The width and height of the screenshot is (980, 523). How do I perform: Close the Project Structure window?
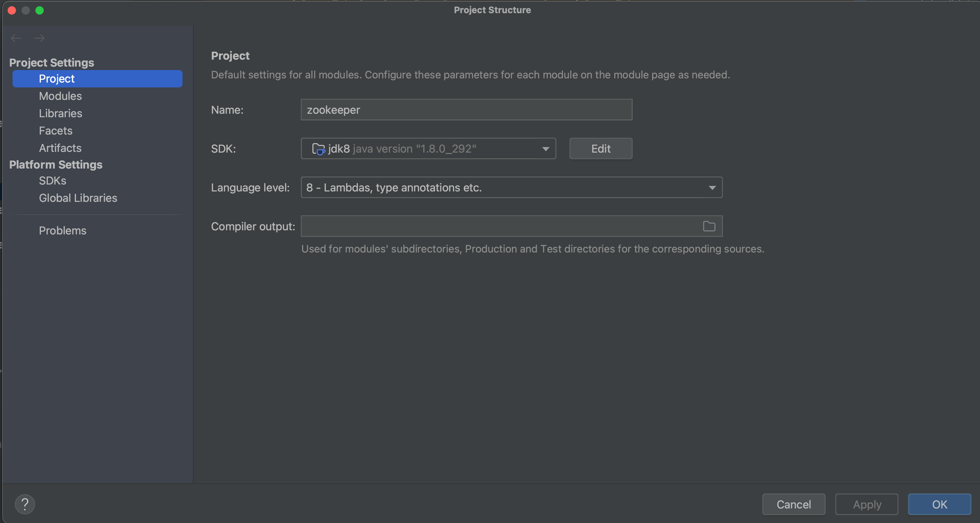click(12, 10)
